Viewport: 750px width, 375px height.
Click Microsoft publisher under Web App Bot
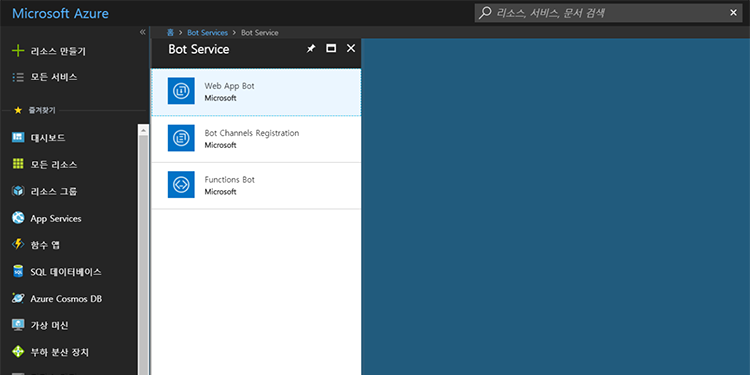pos(221,98)
